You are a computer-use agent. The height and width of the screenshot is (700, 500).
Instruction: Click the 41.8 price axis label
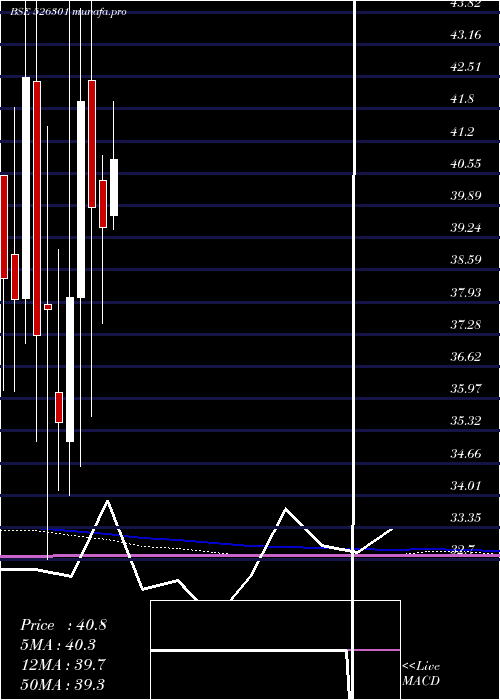tap(462, 99)
